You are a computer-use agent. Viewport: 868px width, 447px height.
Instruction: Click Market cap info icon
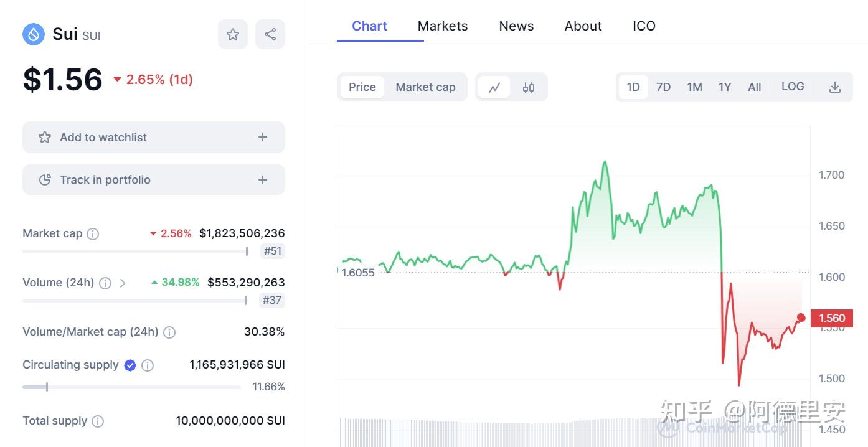point(93,234)
